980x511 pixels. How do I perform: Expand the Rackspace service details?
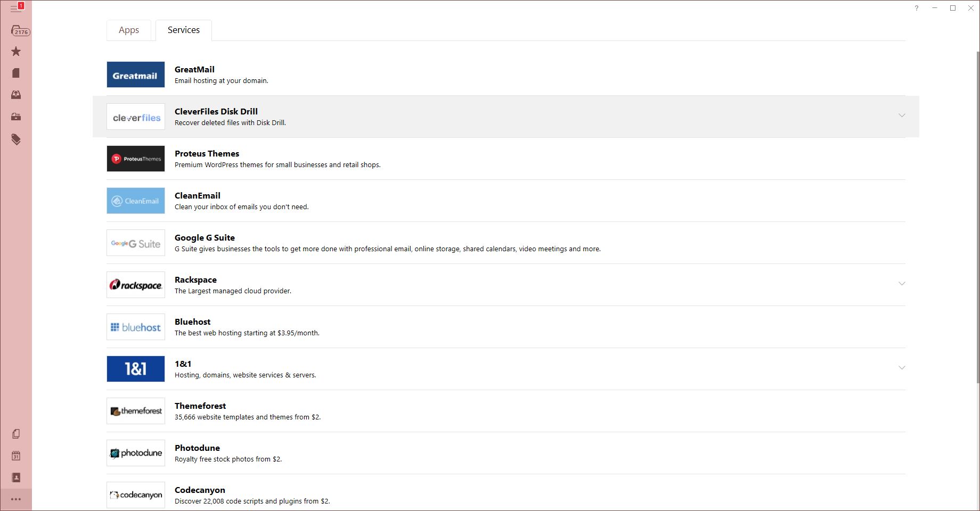pos(901,284)
